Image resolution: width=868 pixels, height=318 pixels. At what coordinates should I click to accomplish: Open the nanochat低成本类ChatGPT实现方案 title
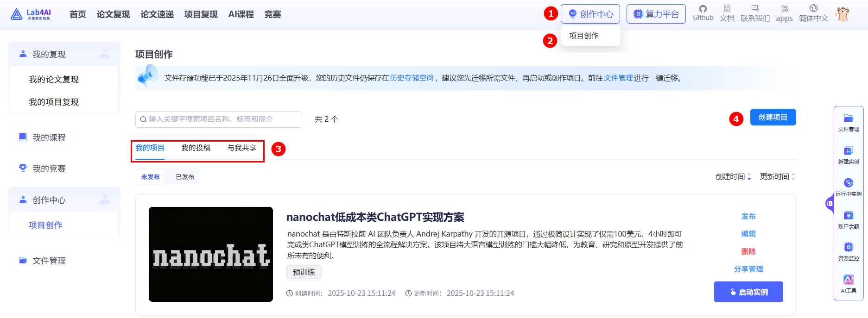(x=375, y=217)
